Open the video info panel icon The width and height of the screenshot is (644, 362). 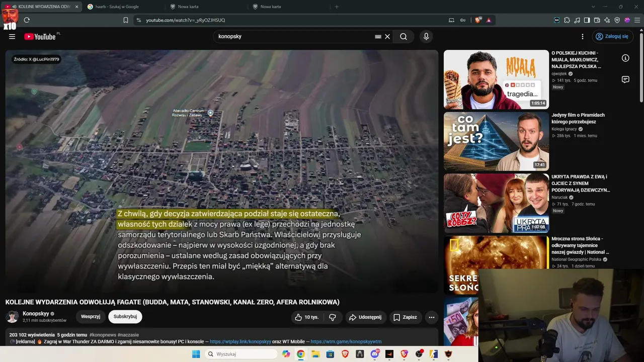(625, 58)
